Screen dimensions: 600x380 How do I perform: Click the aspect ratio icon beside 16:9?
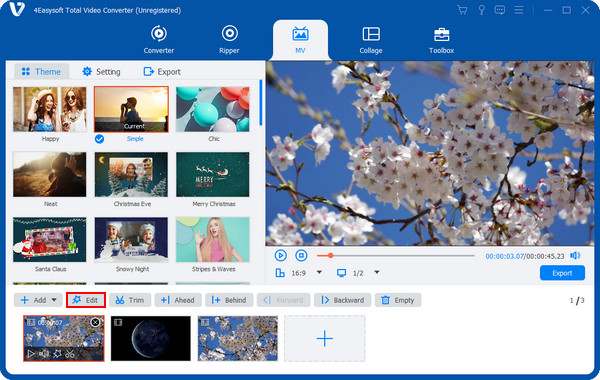click(280, 273)
